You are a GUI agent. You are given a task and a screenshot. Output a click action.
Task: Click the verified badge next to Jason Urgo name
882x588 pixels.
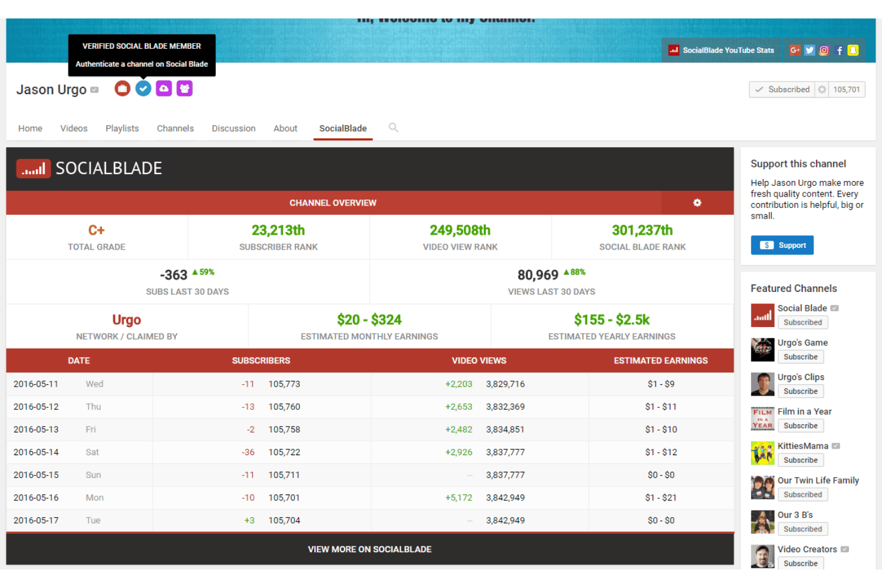[94, 90]
